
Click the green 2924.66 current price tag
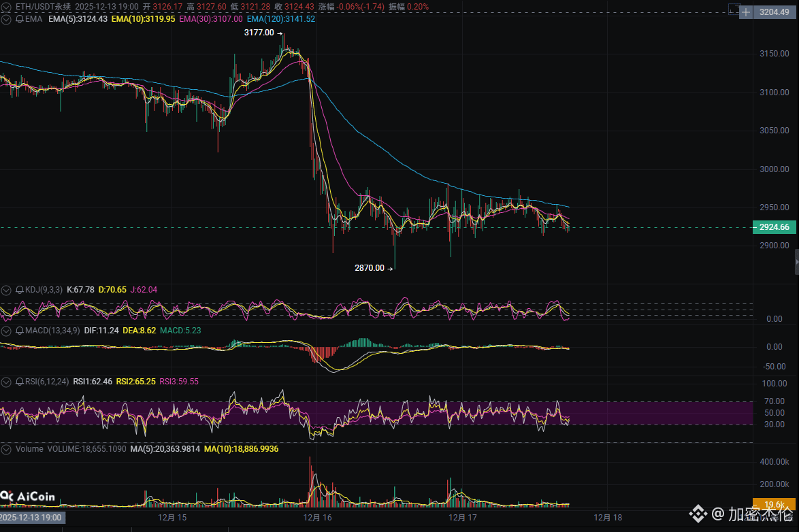[774, 227]
